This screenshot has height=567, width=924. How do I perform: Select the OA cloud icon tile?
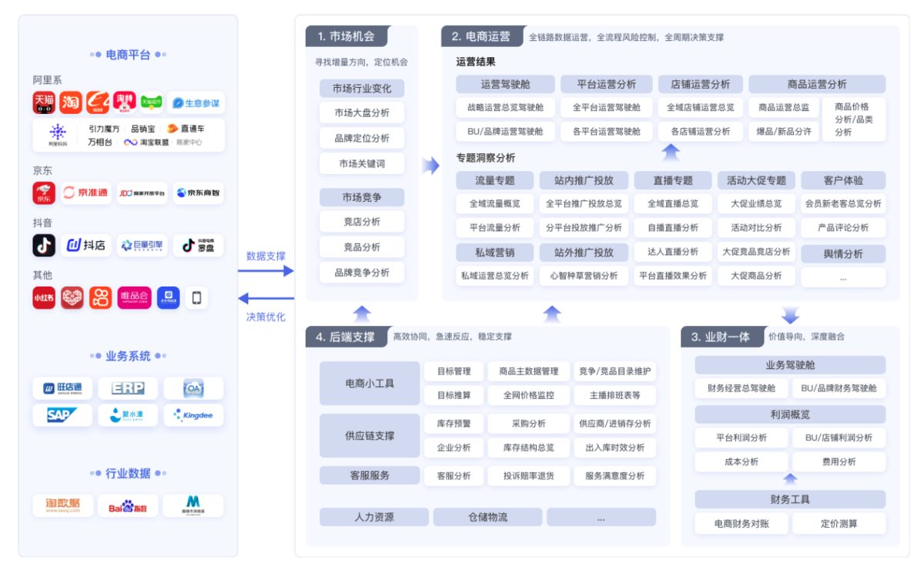[x=193, y=388]
